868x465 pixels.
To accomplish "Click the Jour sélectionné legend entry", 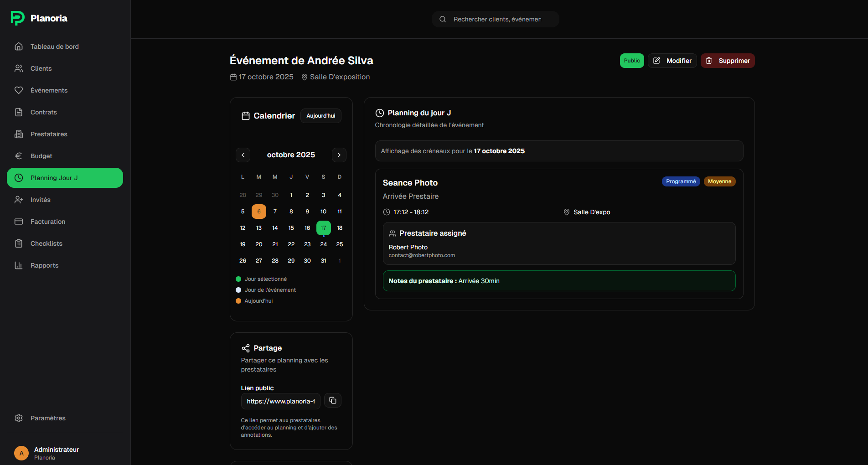I will click(261, 279).
